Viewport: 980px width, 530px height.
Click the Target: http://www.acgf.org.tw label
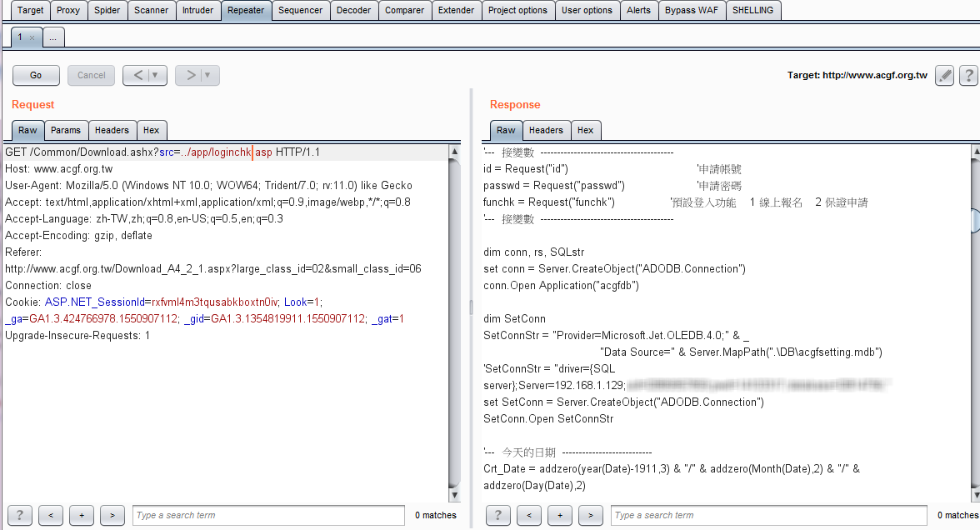[857, 75]
